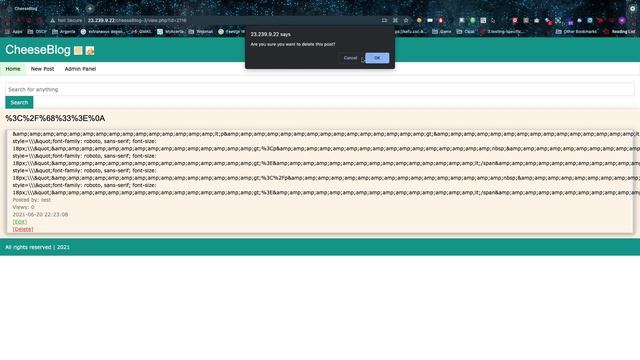This screenshot has height=360, width=640.
Task: Click the green Search button
Action: click(x=19, y=102)
